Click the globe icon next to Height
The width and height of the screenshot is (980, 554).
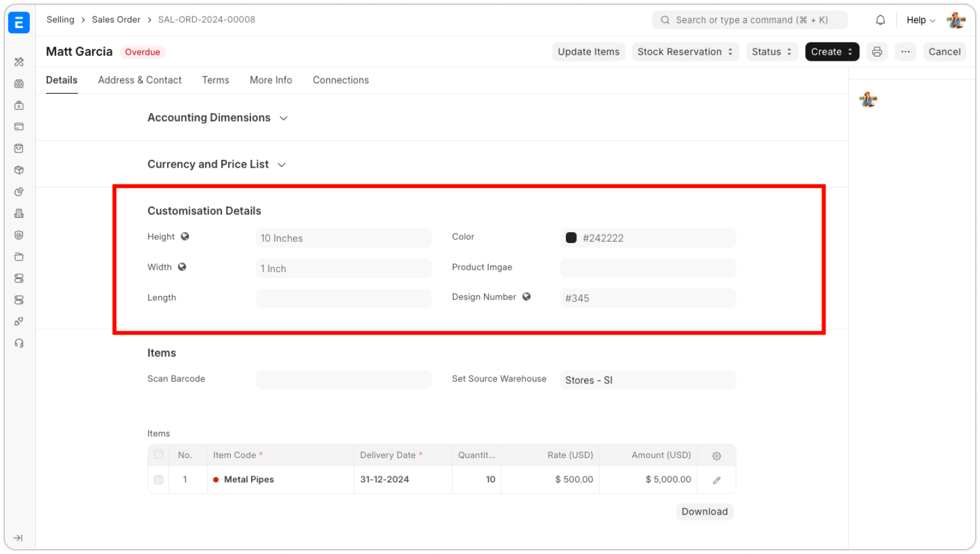pyautogui.click(x=185, y=236)
